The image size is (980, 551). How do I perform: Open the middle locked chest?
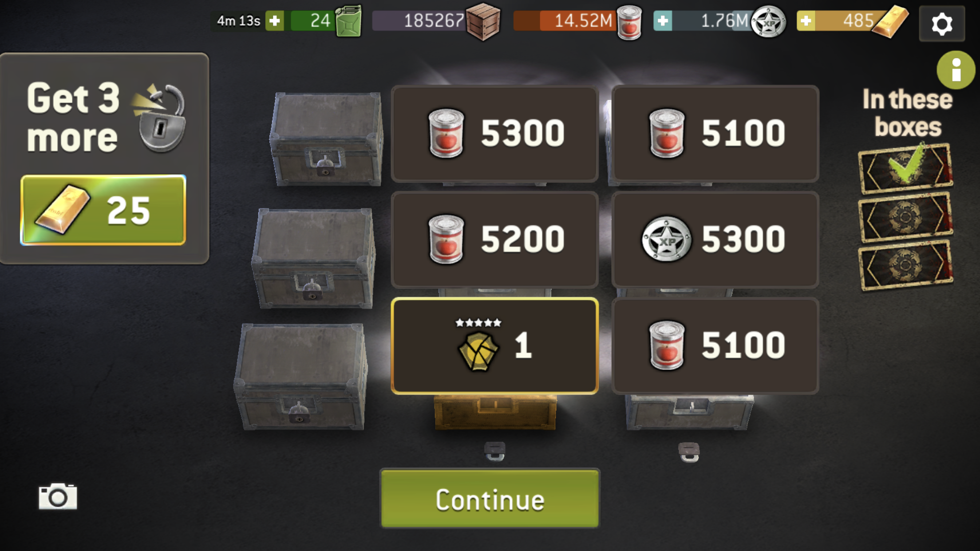pyautogui.click(x=314, y=258)
